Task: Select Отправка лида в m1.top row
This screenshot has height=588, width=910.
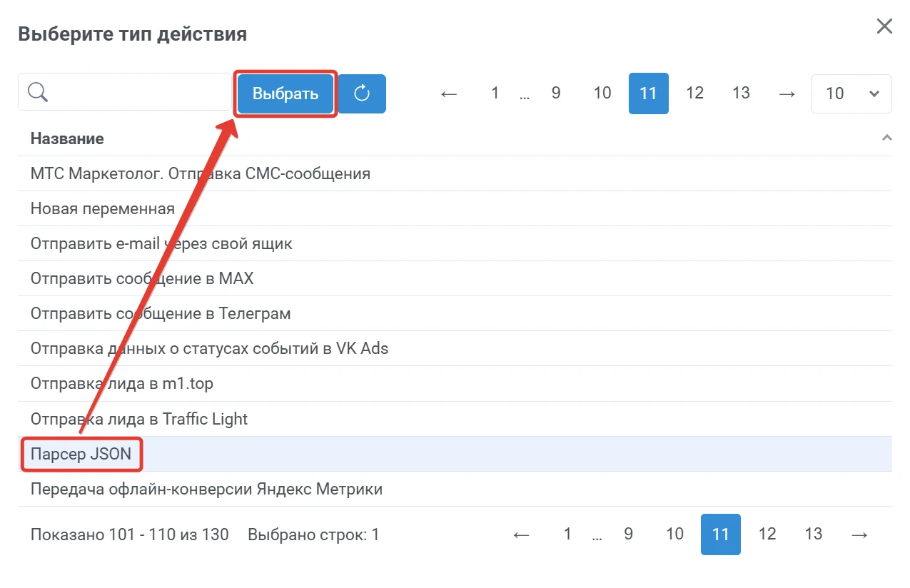Action: point(455,383)
